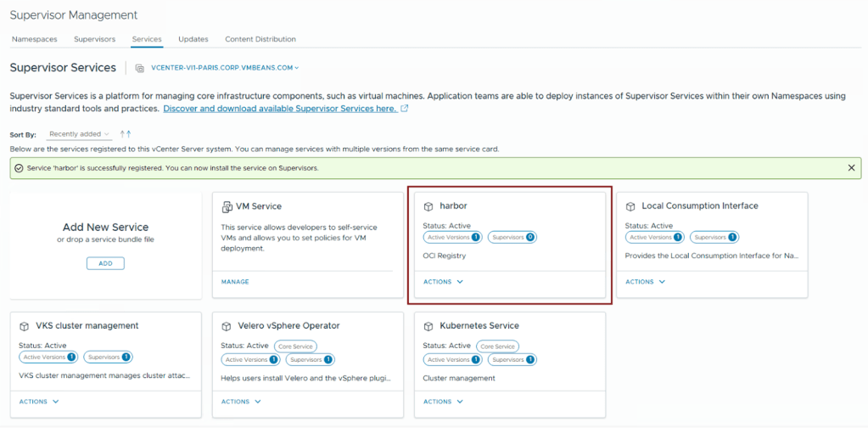Click the Kubernetes Service package icon

[x=428, y=326]
